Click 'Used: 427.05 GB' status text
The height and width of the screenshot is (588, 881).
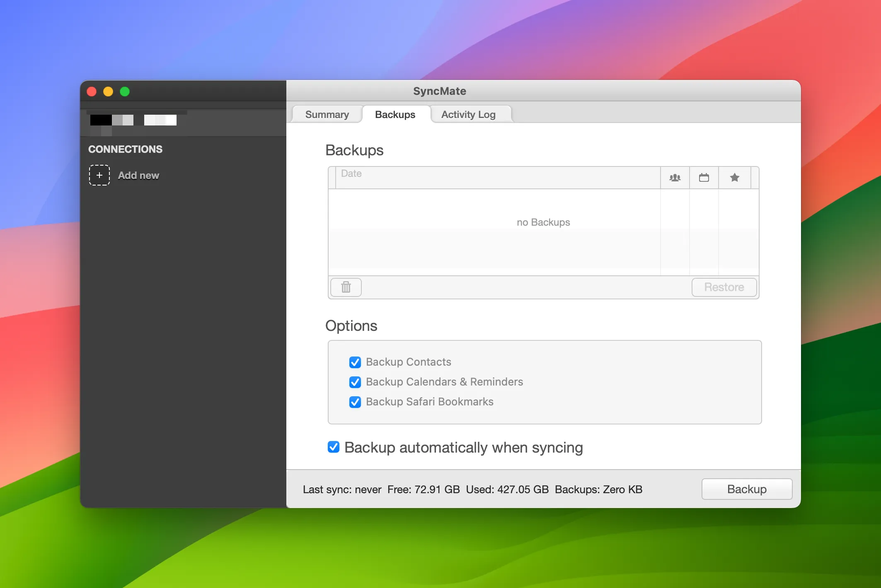tap(507, 489)
